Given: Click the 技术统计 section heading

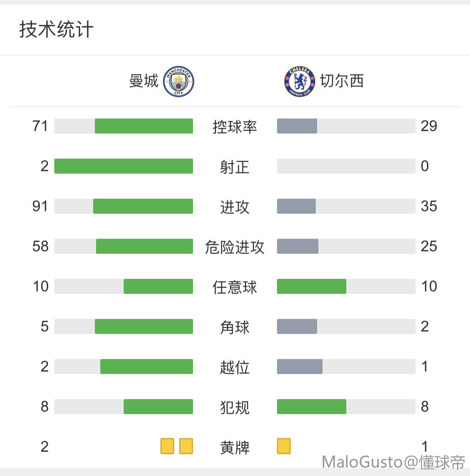Looking at the screenshot, I should coord(56,30).
